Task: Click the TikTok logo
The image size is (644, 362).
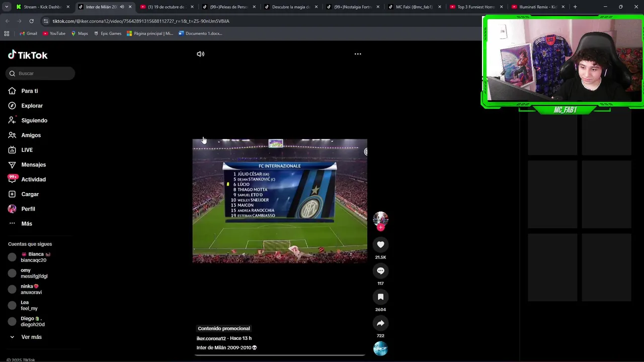Action: [28, 55]
